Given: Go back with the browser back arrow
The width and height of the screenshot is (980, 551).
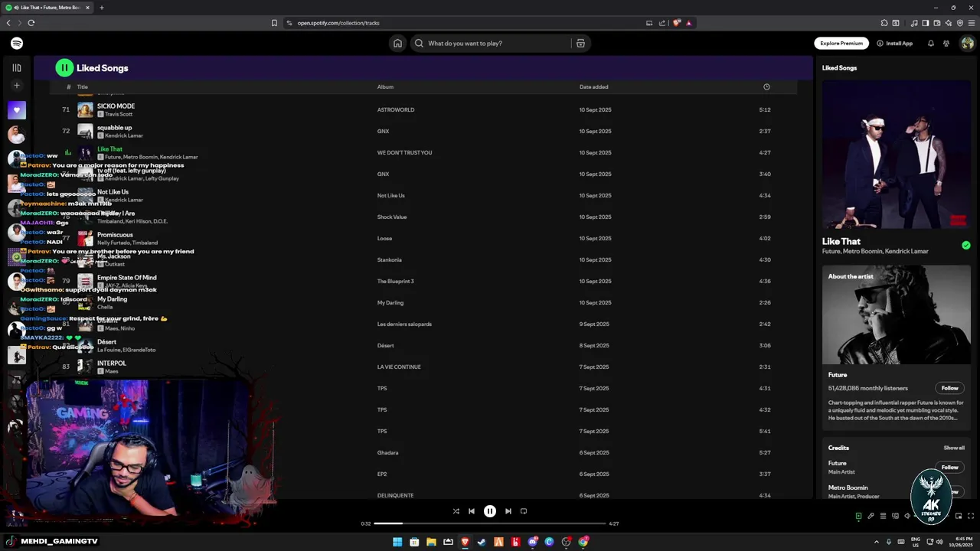Looking at the screenshot, I should [x=8, y=23].
